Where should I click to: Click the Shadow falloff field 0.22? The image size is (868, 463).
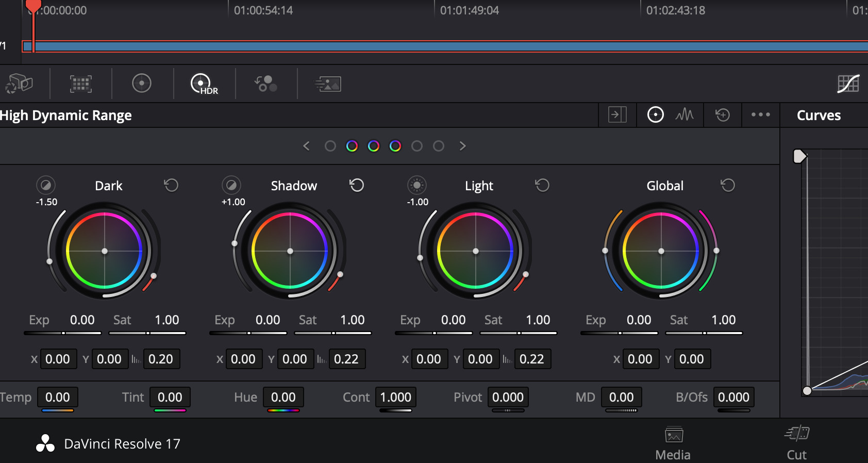(346, 359)
